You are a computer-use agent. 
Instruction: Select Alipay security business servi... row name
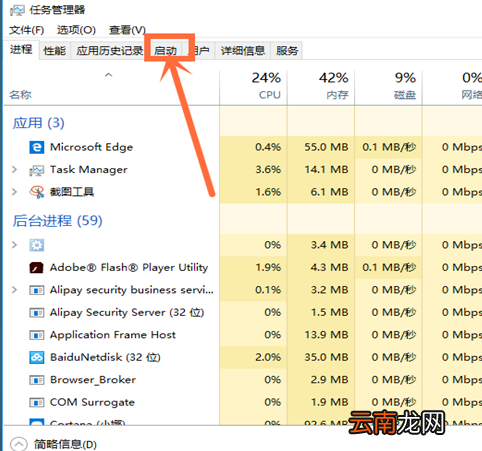coord(132,290)
